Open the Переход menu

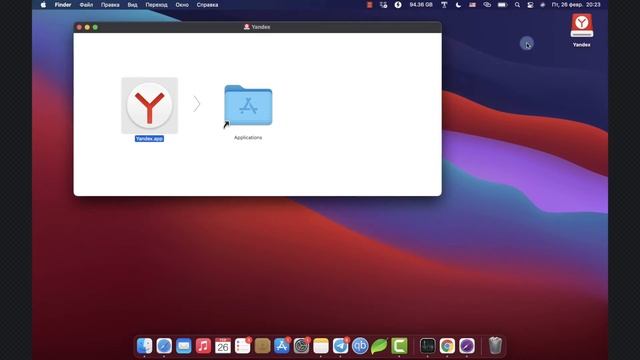(156, 5)
